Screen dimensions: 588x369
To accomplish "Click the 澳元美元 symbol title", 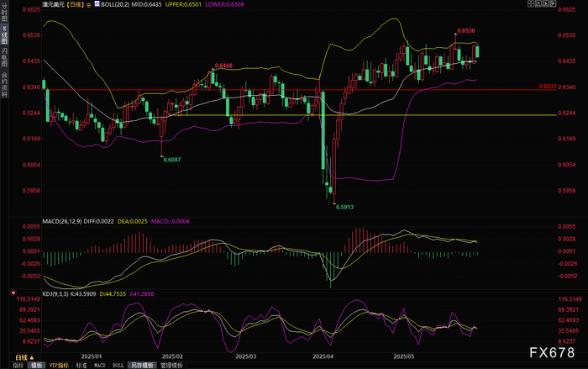I will 53,4.
